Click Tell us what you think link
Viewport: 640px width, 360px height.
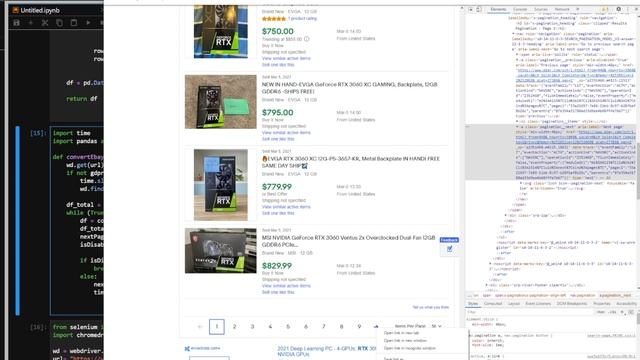(431, 307)
